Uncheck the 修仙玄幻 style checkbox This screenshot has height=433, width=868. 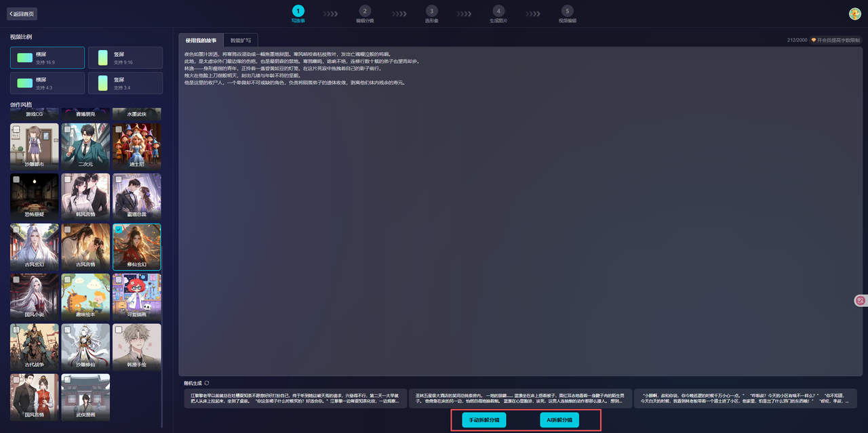pos(119,230)
